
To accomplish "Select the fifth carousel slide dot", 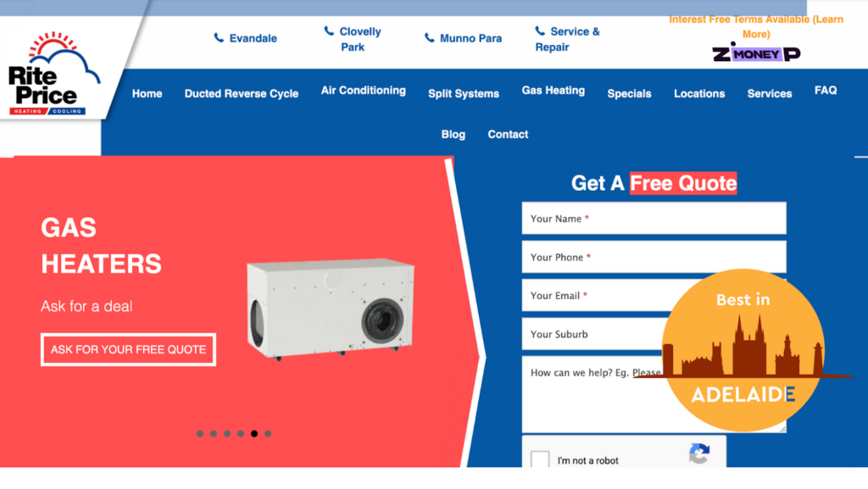I will coord(254,434).
